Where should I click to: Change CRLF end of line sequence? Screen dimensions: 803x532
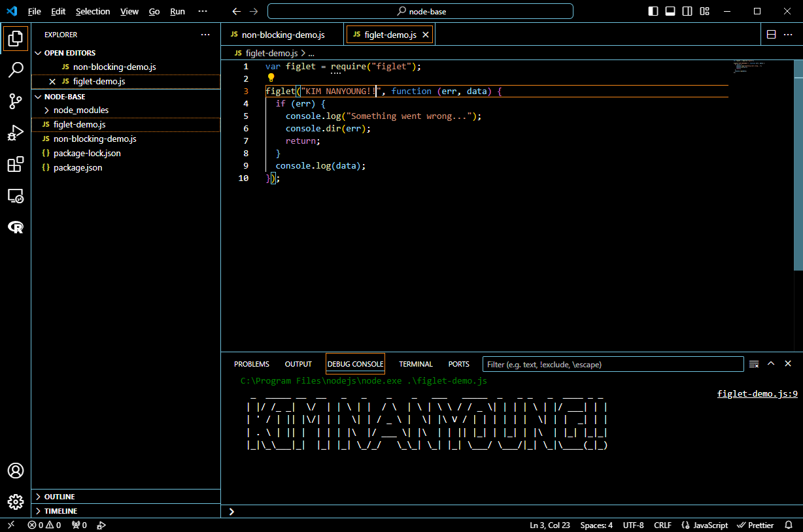click(x=662, y=525)
